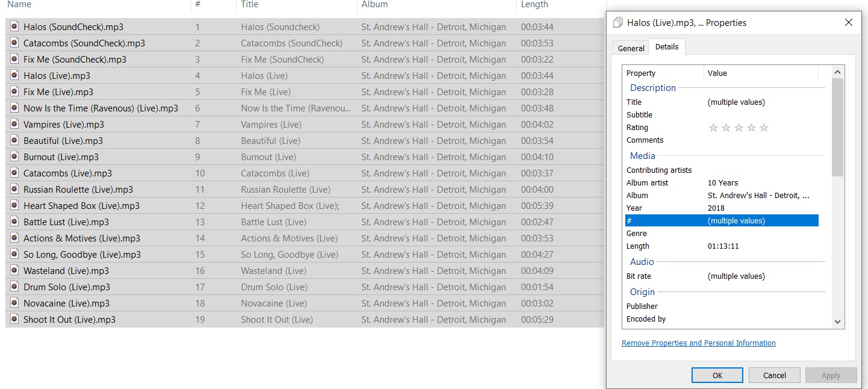Switch to the General tab
This screenshot has height=389, width=868.
(x=631, y=48)
